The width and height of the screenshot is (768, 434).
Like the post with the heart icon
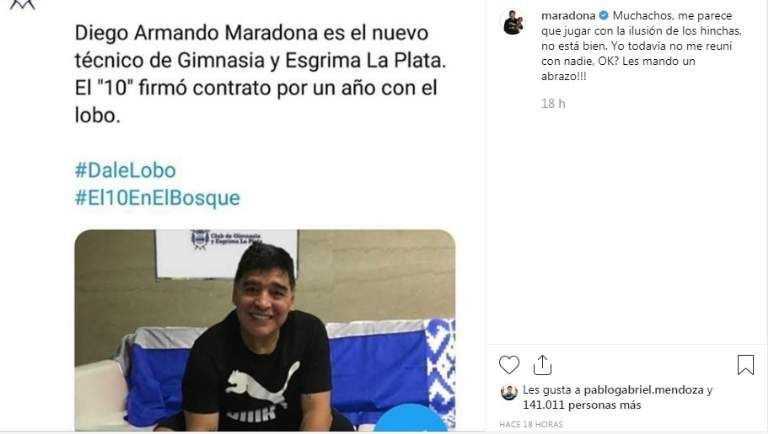(509, 365)
